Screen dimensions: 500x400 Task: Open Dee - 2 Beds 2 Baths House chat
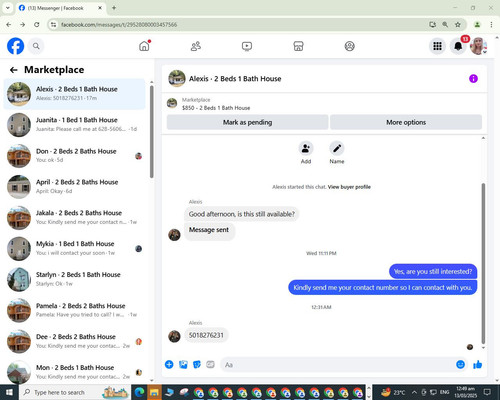[74, 341]
